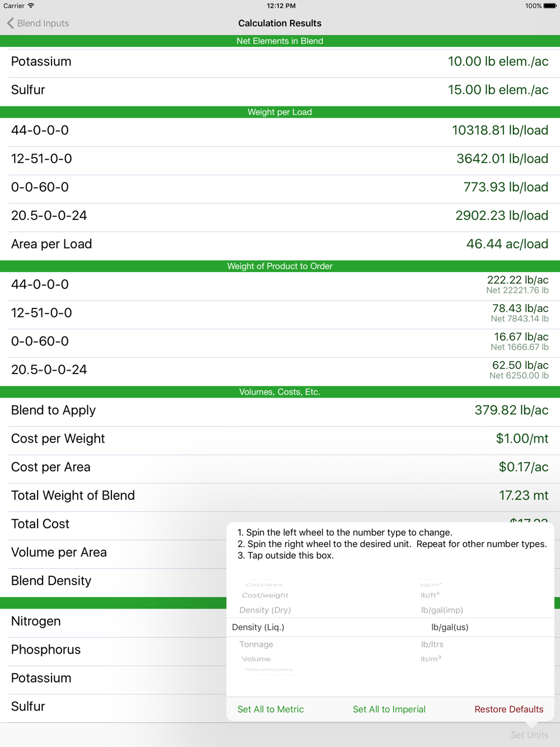Tap Weight per Load section header
The height and width of the screenshot is (747, 560).
coord(280,112)
